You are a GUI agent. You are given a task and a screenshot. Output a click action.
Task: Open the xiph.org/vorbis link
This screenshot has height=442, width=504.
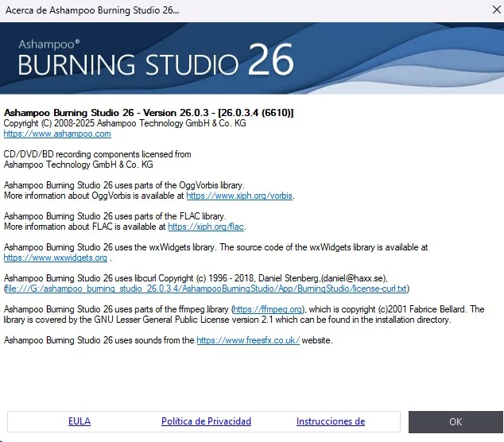(x=239, y=196)
